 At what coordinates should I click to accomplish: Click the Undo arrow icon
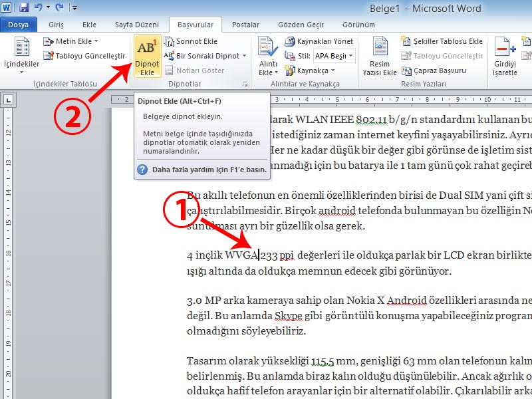(39, 7)
